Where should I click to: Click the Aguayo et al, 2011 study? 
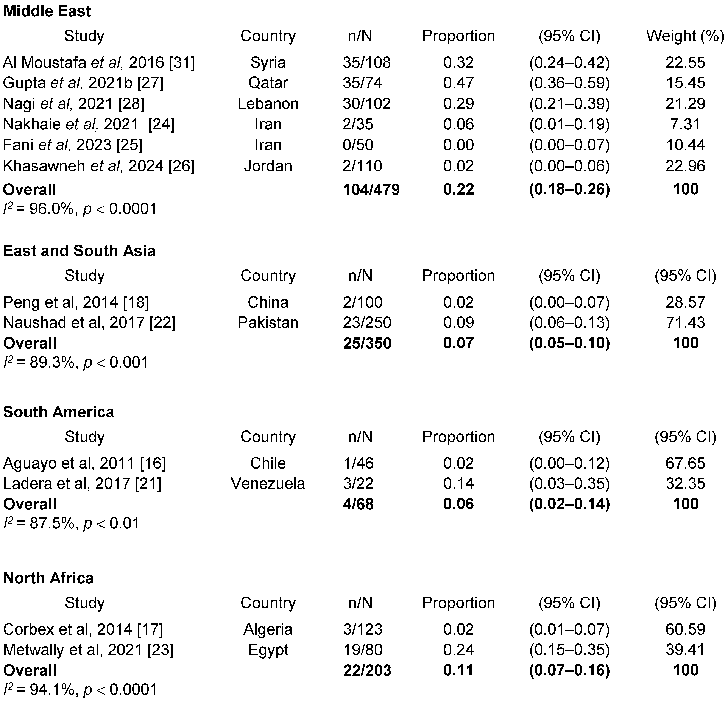pyautogui.click(x=84, y=463)
